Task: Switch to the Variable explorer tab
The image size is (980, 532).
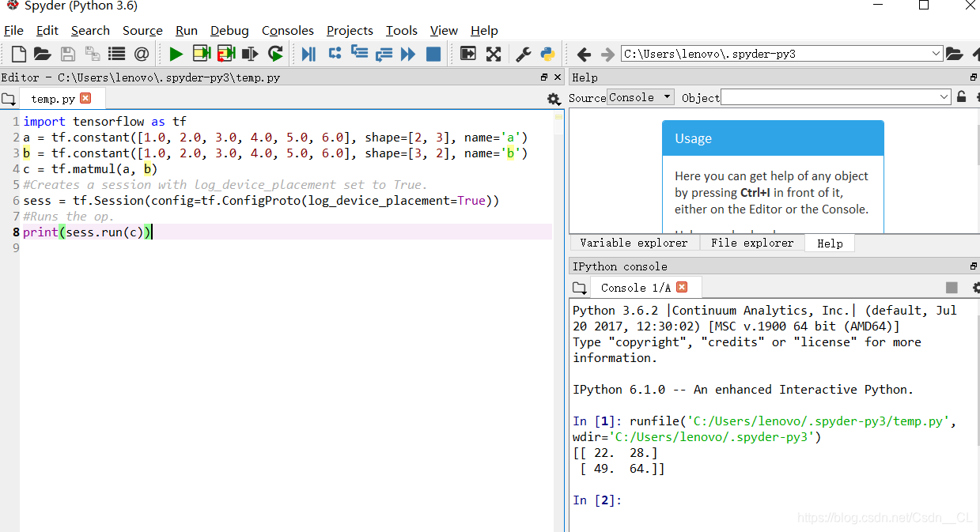Action: 634,243
